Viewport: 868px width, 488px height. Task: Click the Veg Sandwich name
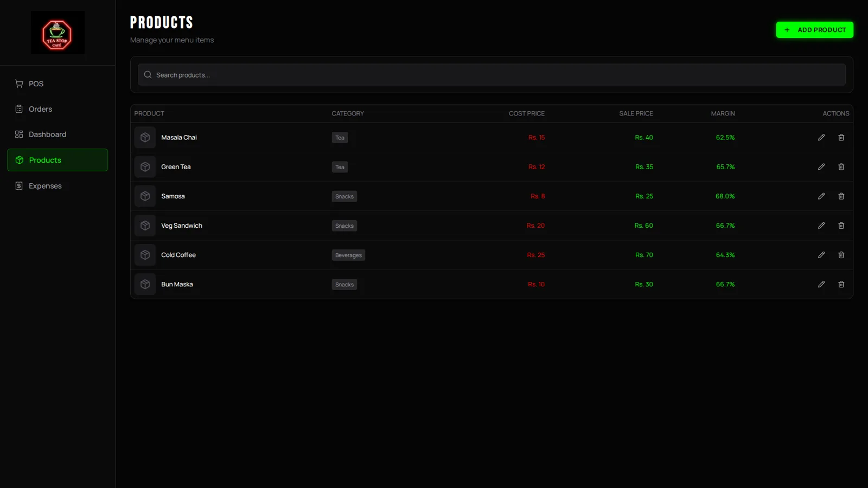coord(182,226)
